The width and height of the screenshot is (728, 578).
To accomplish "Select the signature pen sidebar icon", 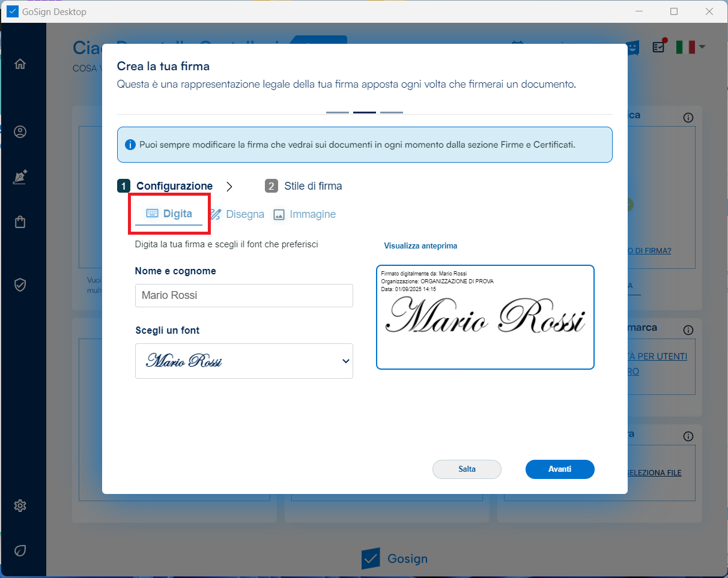I will (20, 177).
